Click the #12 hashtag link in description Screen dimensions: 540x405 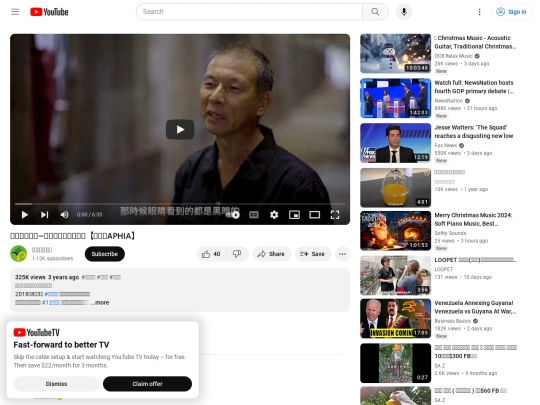(51, 303)
